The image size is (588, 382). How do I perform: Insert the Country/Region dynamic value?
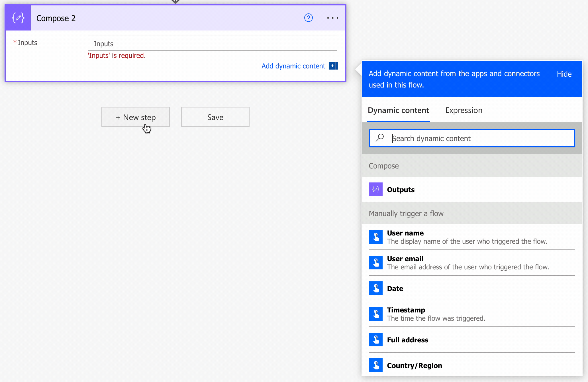tap(414, 365)
